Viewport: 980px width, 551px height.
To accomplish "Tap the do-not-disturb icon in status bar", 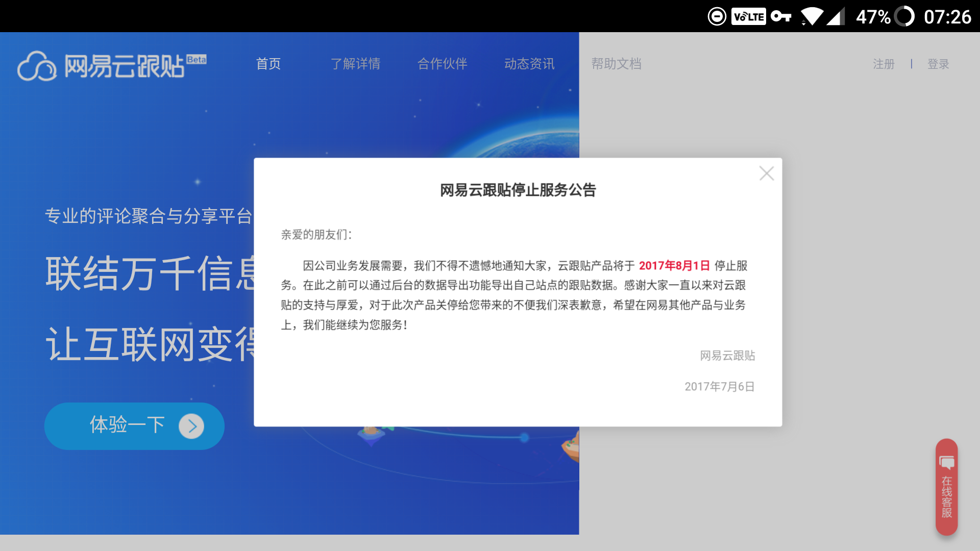I will [716, 16].
